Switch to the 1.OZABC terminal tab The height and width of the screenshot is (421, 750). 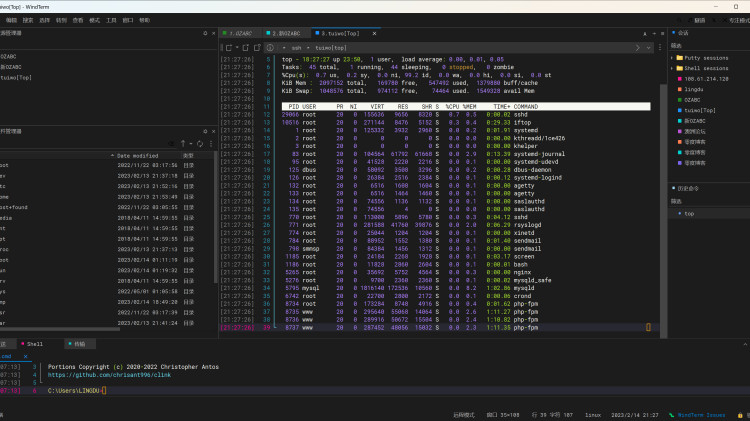pos(238,33)
